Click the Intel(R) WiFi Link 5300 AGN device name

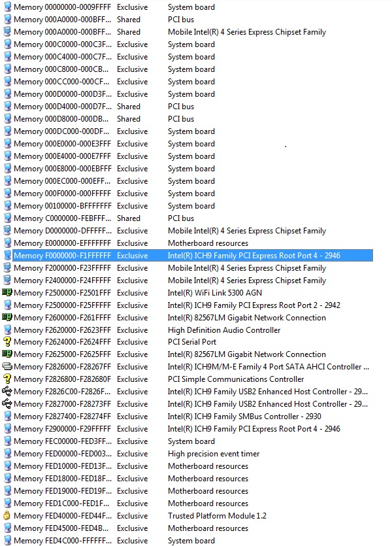pyautogui.click(x=214, y=292)
